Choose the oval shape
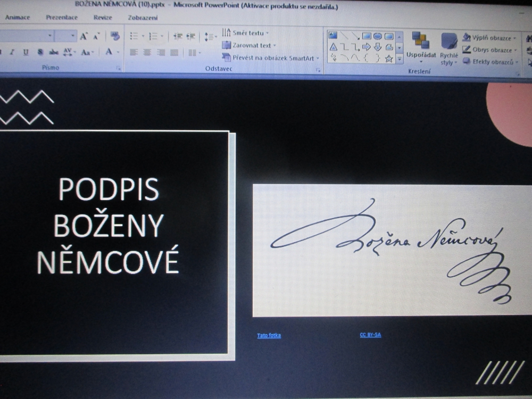Screen dimensions: 532x399 point(378,36)
